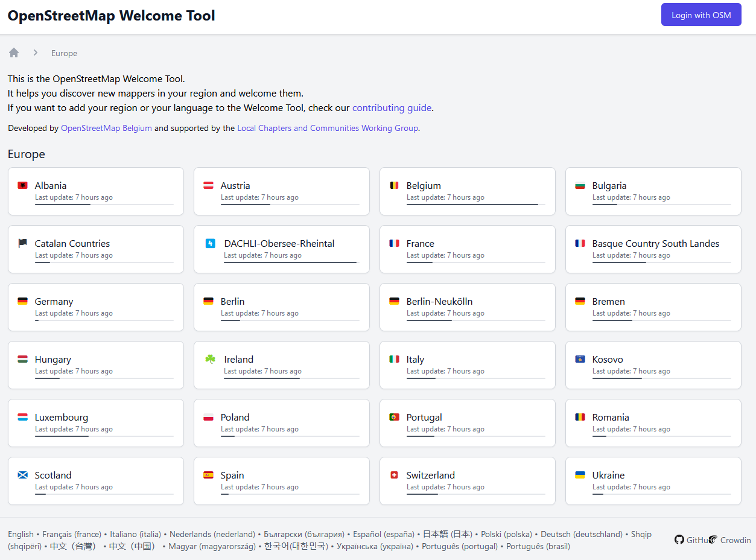Click the Austria flag icon
This screenshot has width=756, height=560.
click(x=209, y=185)
